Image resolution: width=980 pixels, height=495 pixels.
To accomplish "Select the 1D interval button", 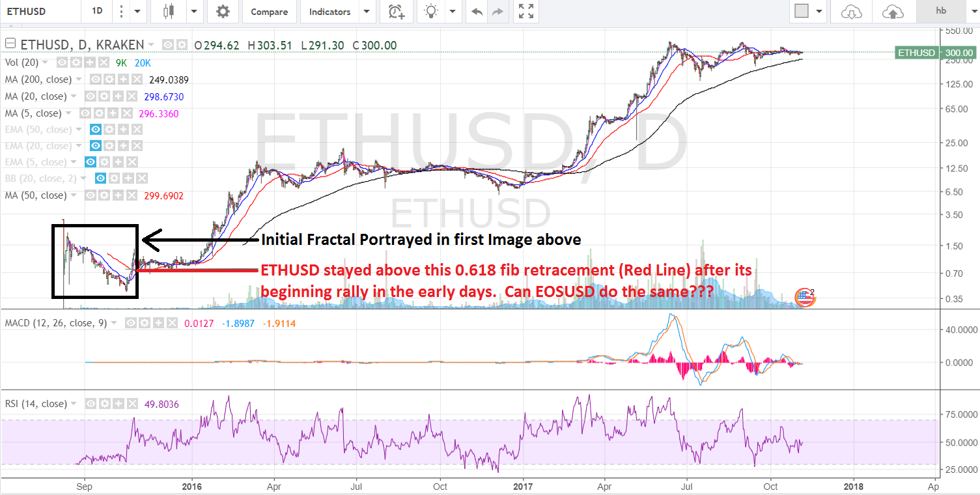I will pos(97,12).
